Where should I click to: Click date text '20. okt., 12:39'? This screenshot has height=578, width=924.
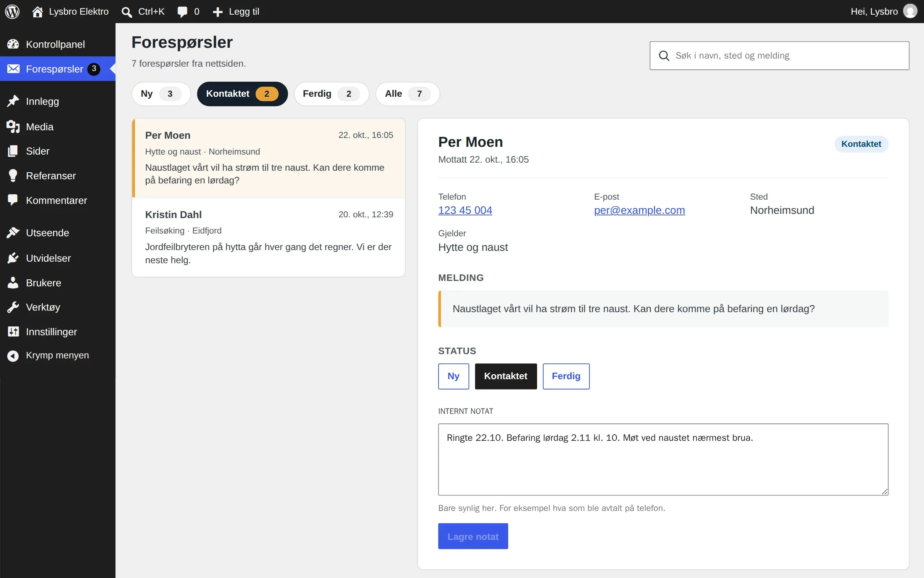click(366, 215)
